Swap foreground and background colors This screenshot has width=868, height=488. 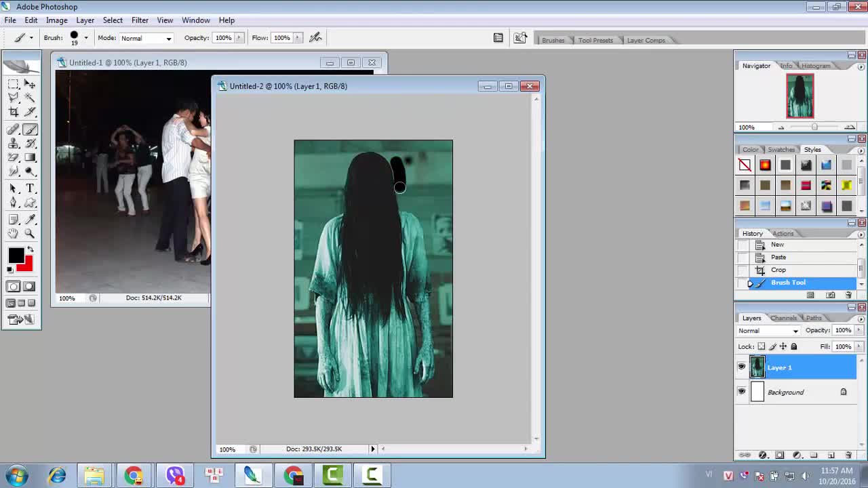click(30, 250)
